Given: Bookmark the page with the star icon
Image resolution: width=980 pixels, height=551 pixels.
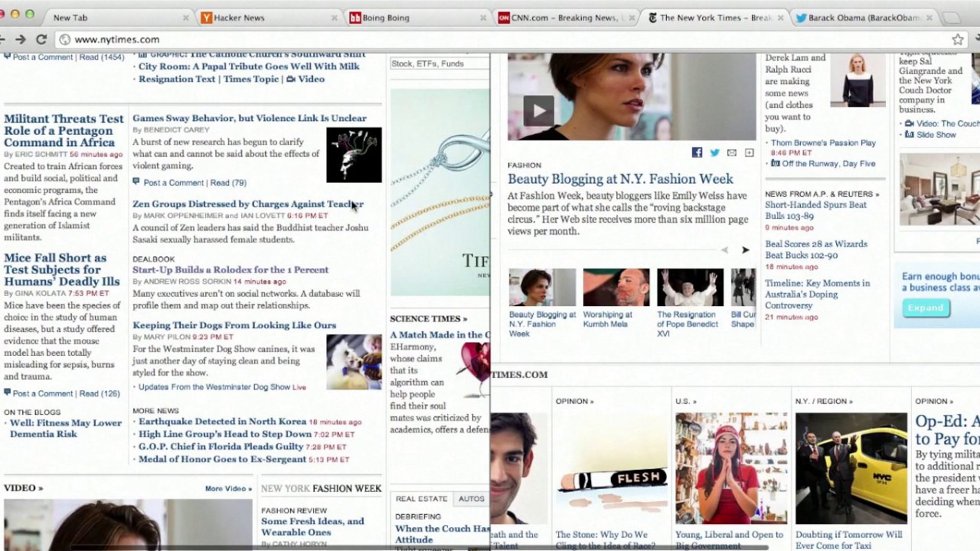Looking at the screenshot, I should (x=958, y=40).
